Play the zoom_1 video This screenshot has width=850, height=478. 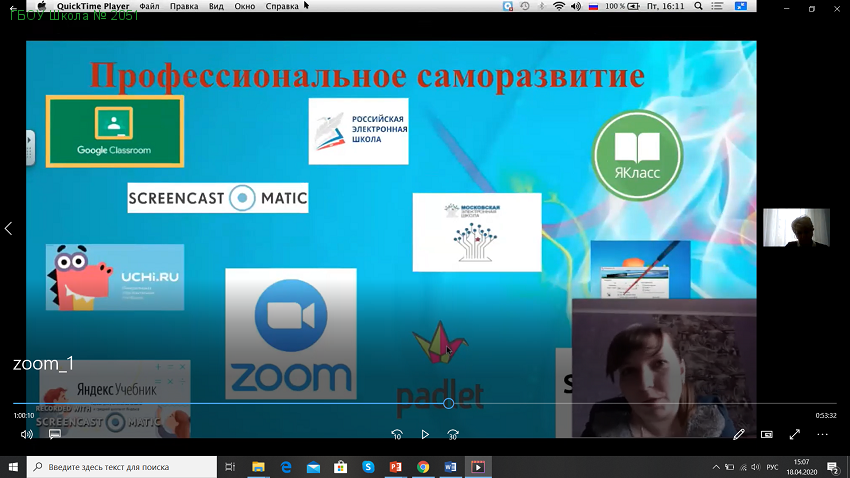pos(425,435)
